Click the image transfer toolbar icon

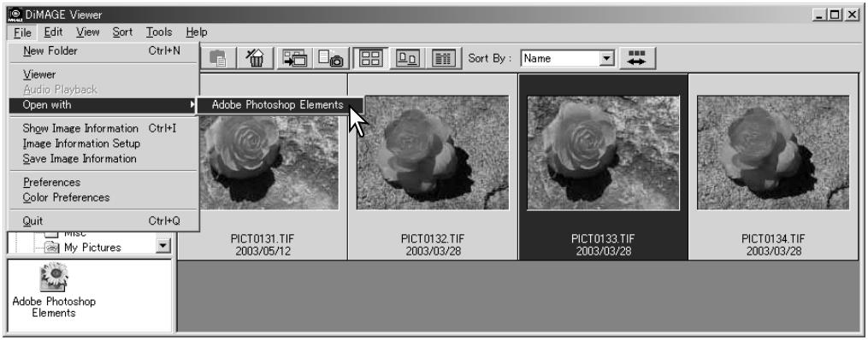295,58
